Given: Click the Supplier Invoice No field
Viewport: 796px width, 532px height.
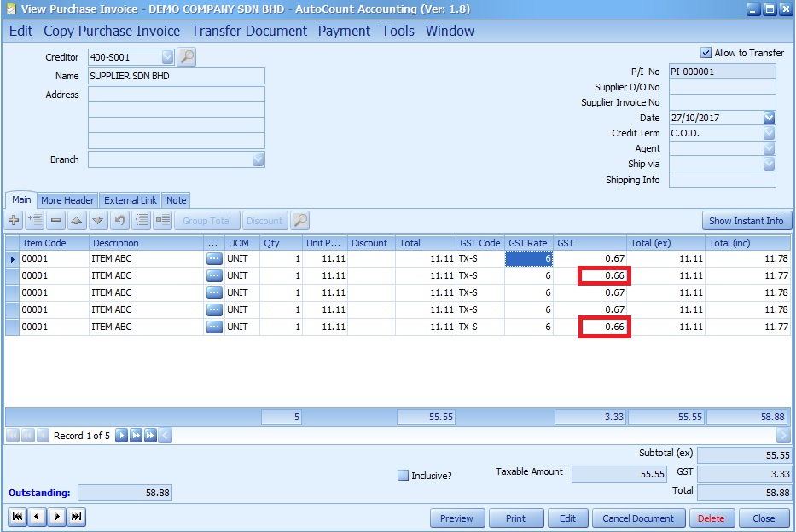Looking at the screenshot, I should pyautogui.click(x=722, y=102).
